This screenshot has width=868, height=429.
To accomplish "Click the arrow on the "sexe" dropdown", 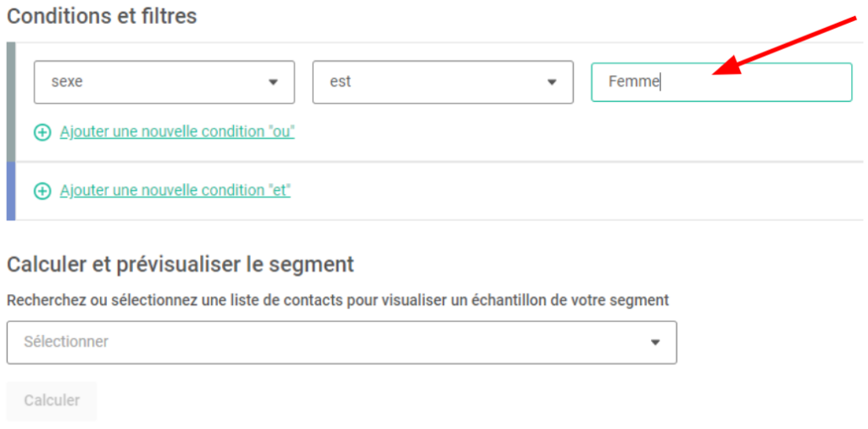I will pyautogui.click(x=273, y=82).
